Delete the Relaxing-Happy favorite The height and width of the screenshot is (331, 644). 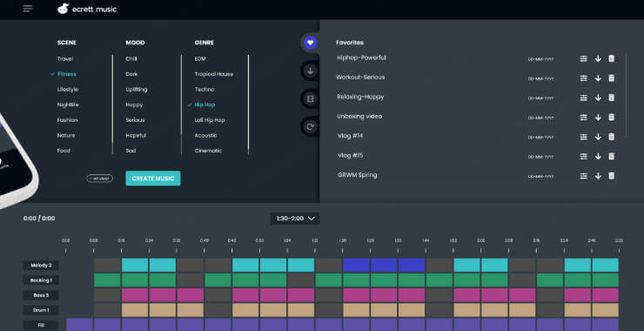tap(611, 98)
